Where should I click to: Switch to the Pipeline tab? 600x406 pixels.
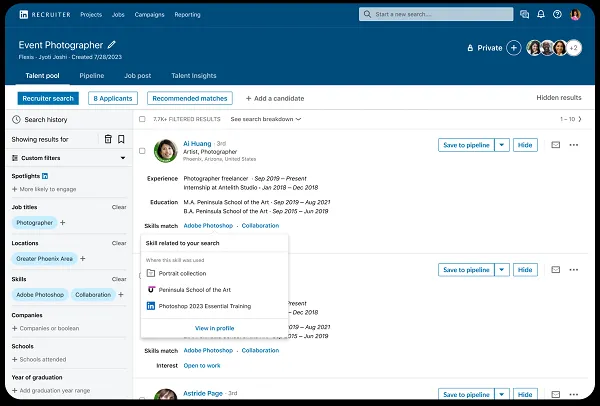coord(92,76)
